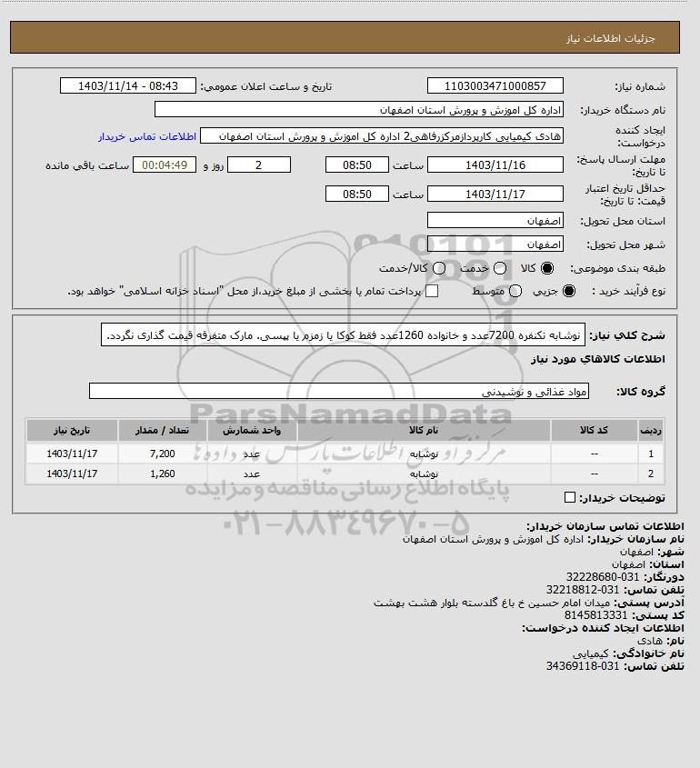Click the postal code 8145813331
This screenshot has height=768, width=700.
(595, 615)
